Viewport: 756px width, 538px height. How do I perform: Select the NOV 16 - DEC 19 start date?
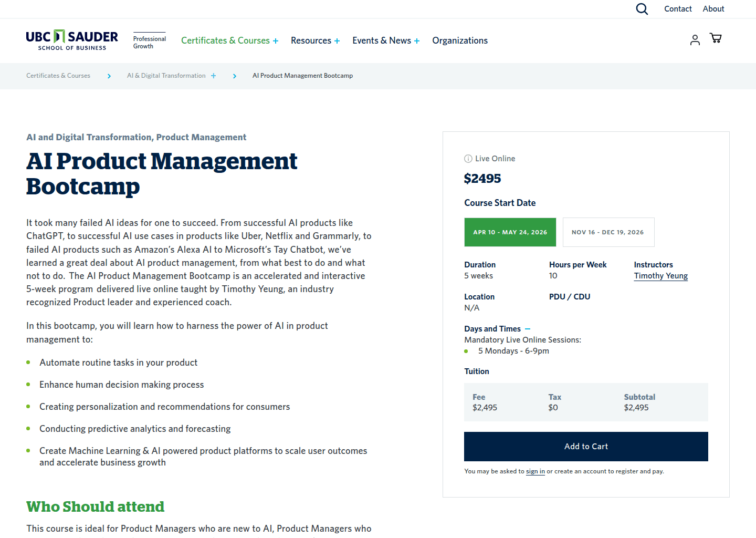pos(608,232)
